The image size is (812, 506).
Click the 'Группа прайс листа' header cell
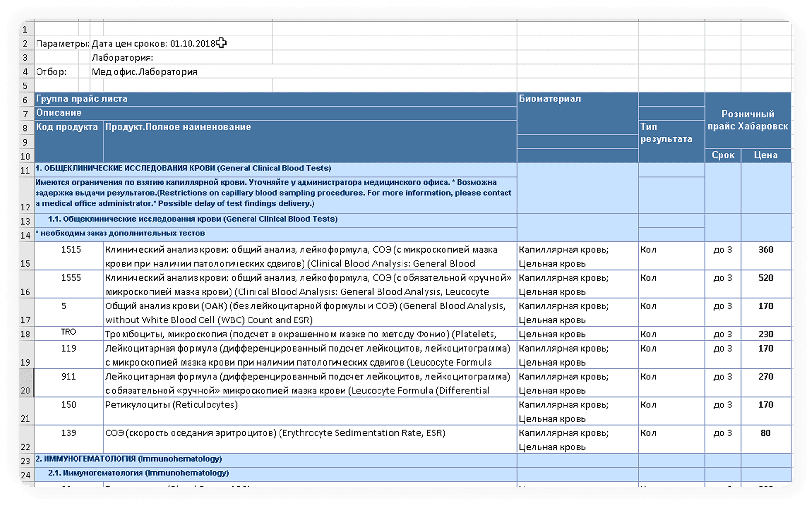coord(275,99)
